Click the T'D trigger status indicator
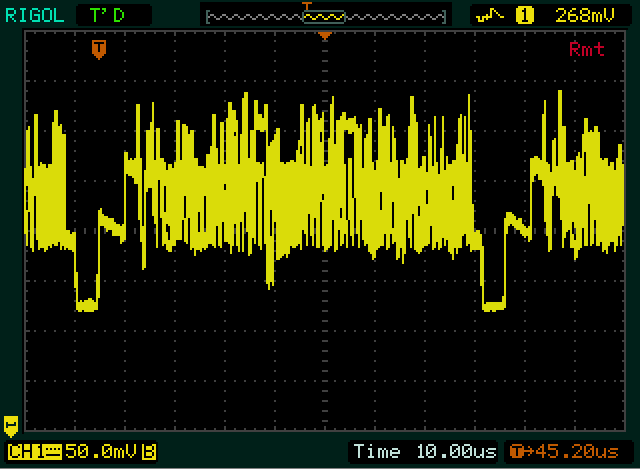This screenshot has height=469, width=640. click(x=113, y=15)
